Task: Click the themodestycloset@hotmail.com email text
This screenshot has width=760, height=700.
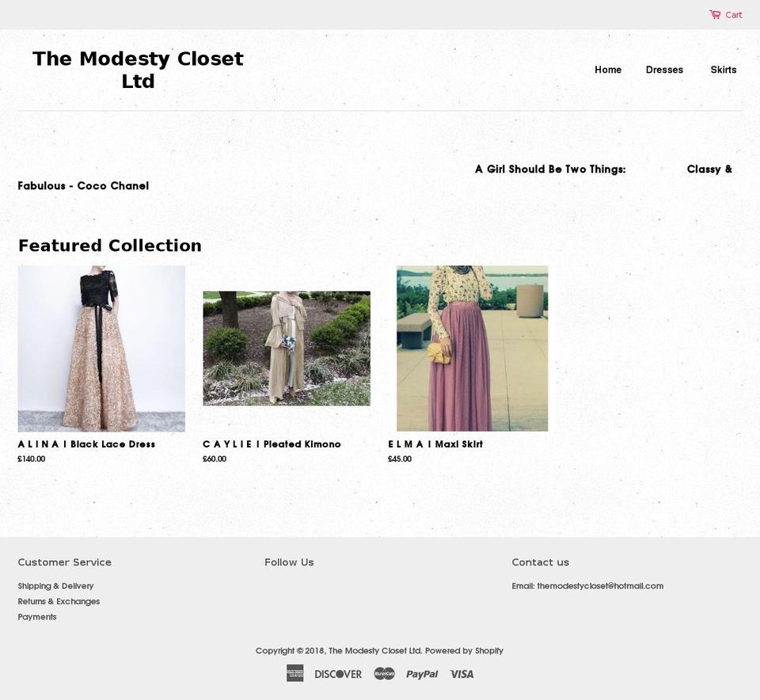Action: (600, 586)
